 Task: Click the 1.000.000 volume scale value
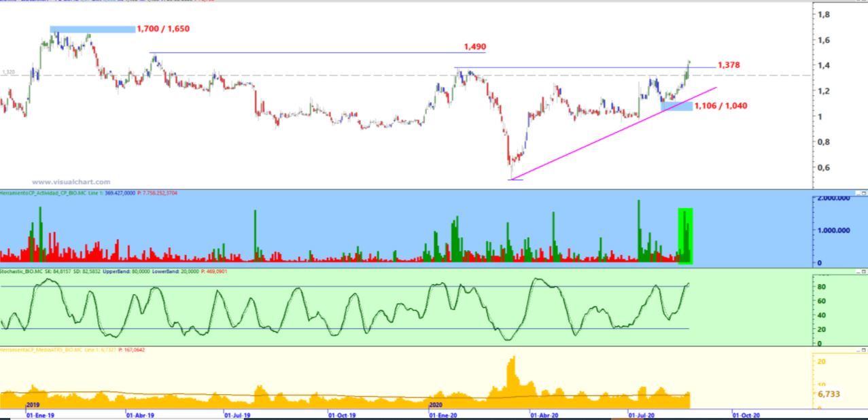[833, 230]
